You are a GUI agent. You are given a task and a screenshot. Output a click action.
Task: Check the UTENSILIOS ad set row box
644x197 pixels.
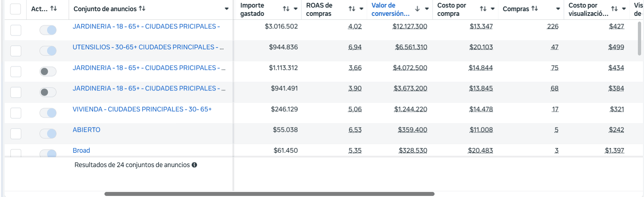pyautogui.click(x=16, y=51)
